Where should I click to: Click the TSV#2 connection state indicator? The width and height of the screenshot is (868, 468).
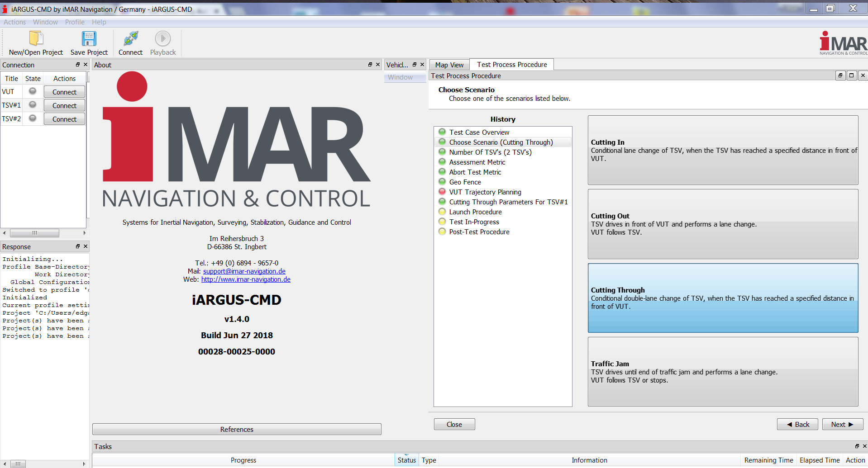[33, 118]
